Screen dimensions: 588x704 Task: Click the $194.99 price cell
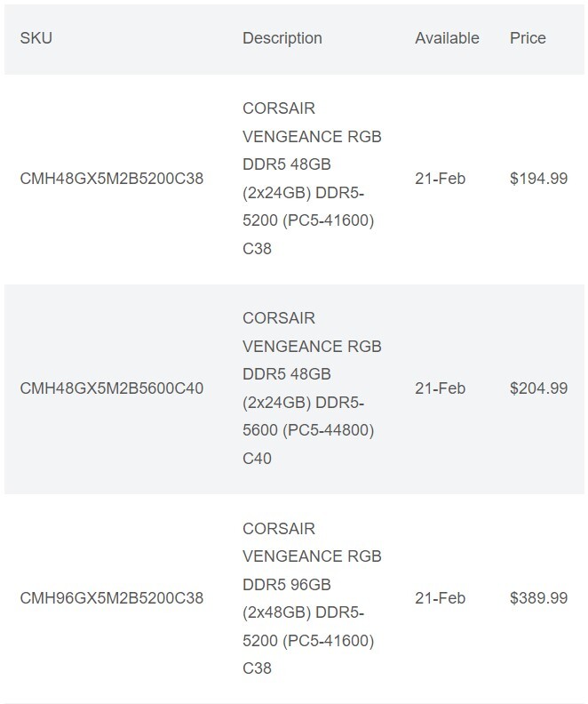pyautogui.click(x=538, y=179)
